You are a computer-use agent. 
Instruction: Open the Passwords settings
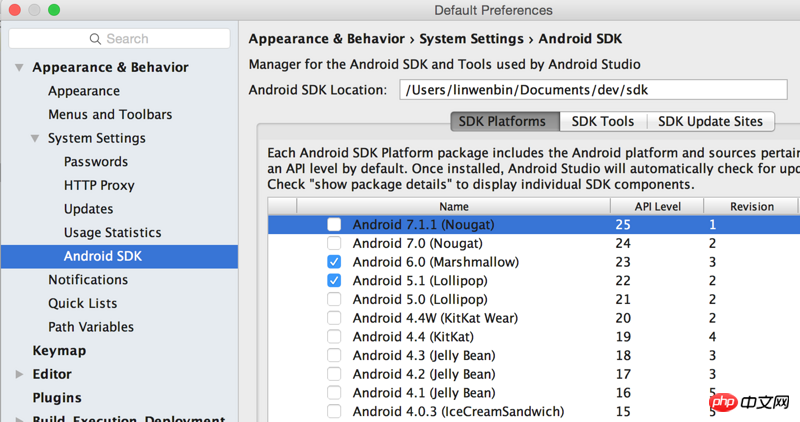[x=96, y=162]
